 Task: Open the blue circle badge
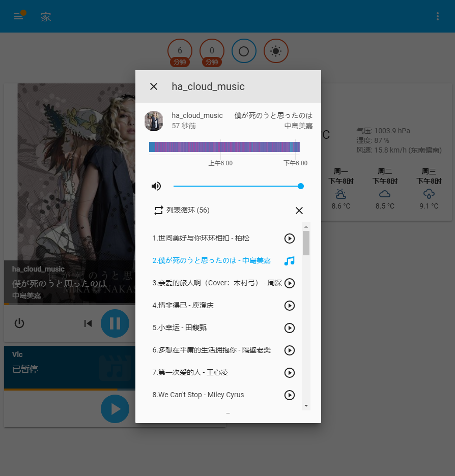[x=244, y=51]
